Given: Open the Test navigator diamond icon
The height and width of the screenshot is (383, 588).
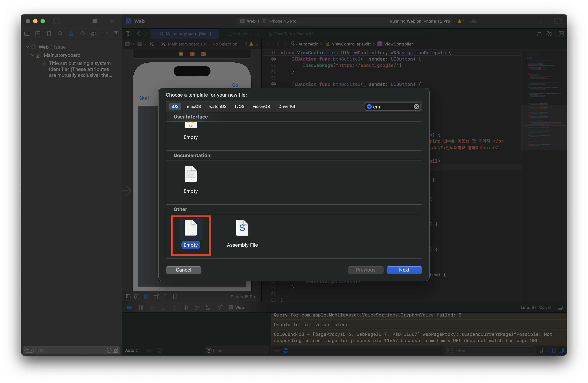Looking at the screenshot, I should click(x=83, y=34).
